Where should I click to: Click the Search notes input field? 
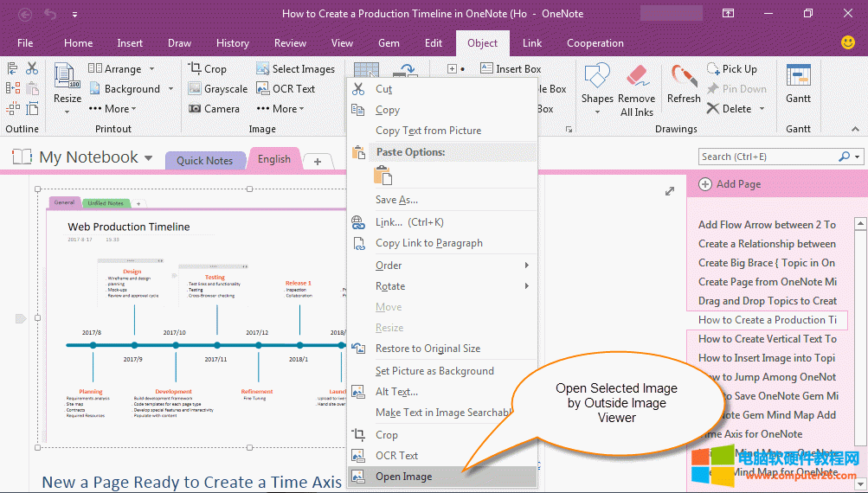pos(767,157)
